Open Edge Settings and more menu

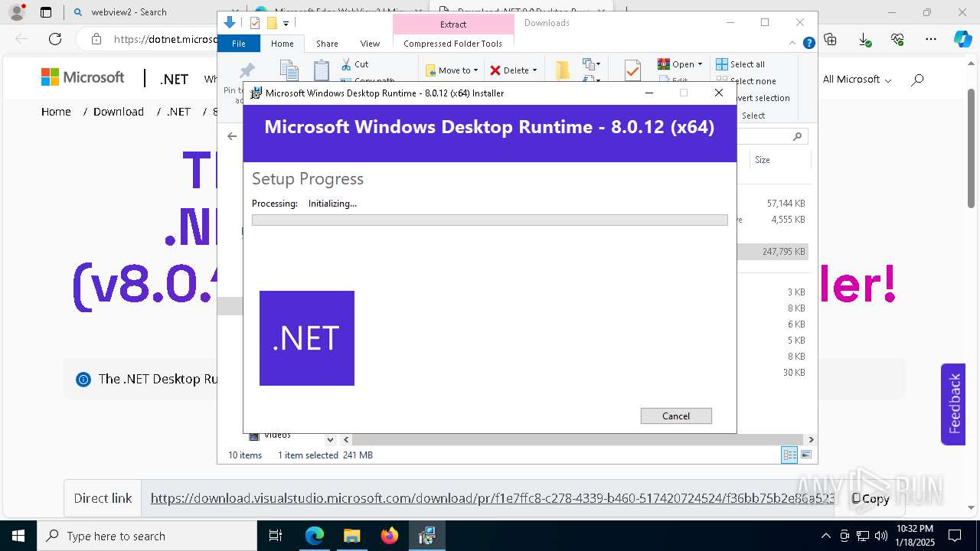pos(931,39)
